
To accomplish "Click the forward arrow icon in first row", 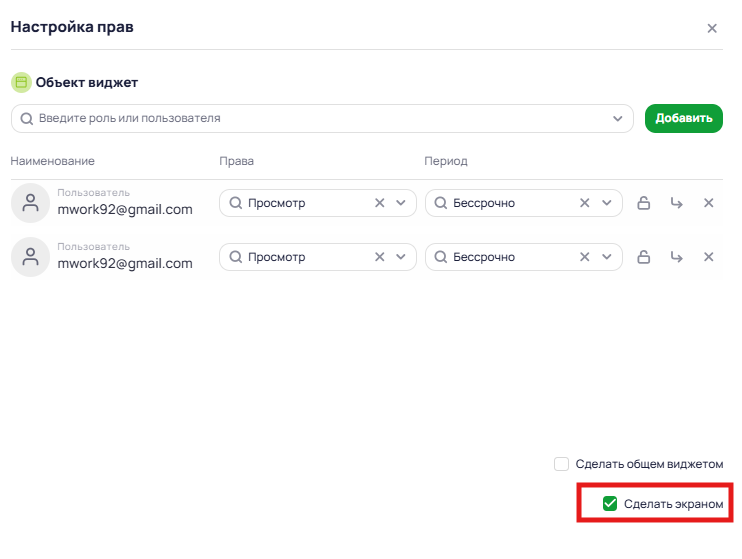I will point(677,203).
